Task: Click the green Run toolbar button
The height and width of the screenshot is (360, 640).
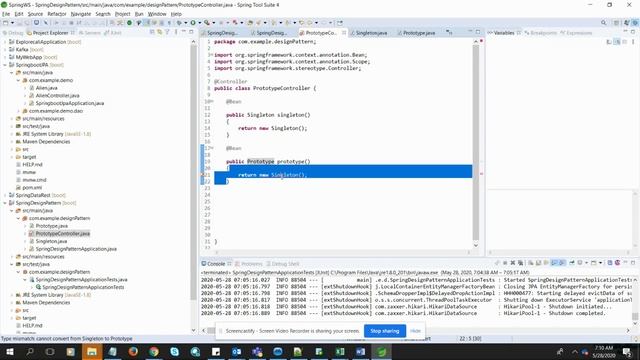Action: tap(193, 23)
